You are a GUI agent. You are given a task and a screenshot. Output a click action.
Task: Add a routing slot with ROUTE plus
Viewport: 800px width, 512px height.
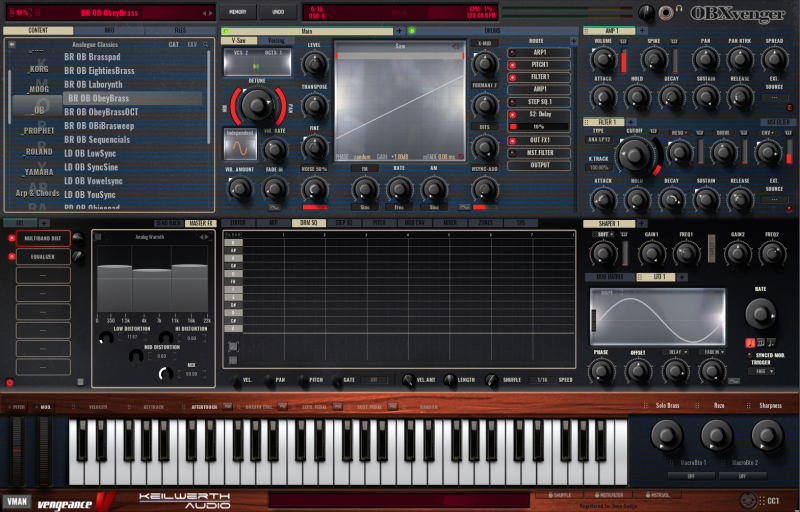[x=573, y=41]
